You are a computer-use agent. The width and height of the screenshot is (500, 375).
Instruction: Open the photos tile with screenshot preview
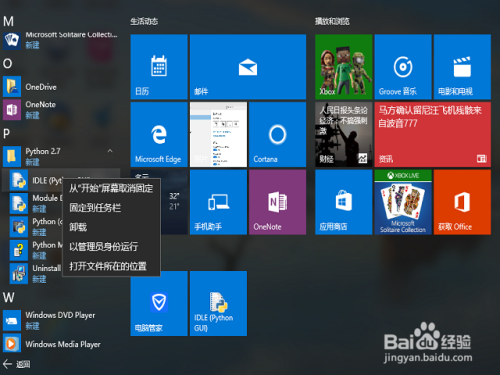[x=218, y=134]
